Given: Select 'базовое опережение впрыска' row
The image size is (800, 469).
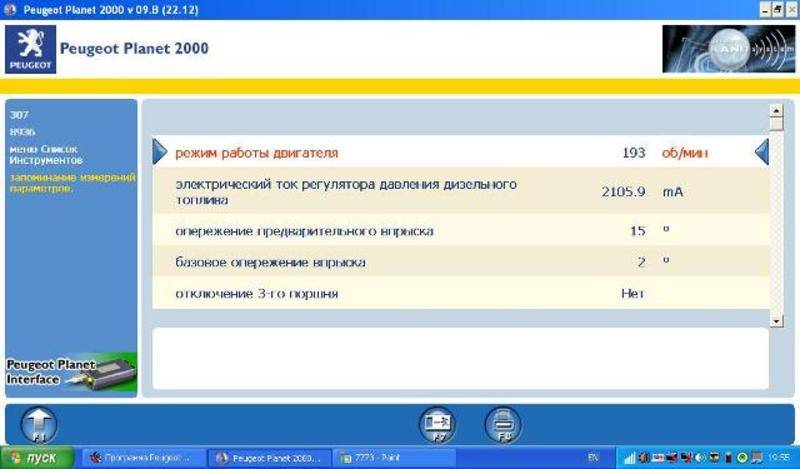Looking at the screenshot, I should pyautogui.click(x=400, y=262).
